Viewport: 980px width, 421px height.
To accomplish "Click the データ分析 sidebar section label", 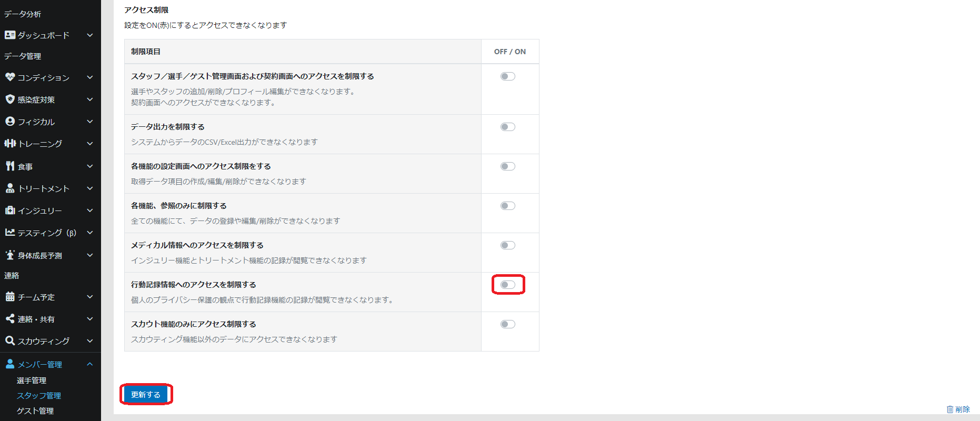I will (23, 14).
